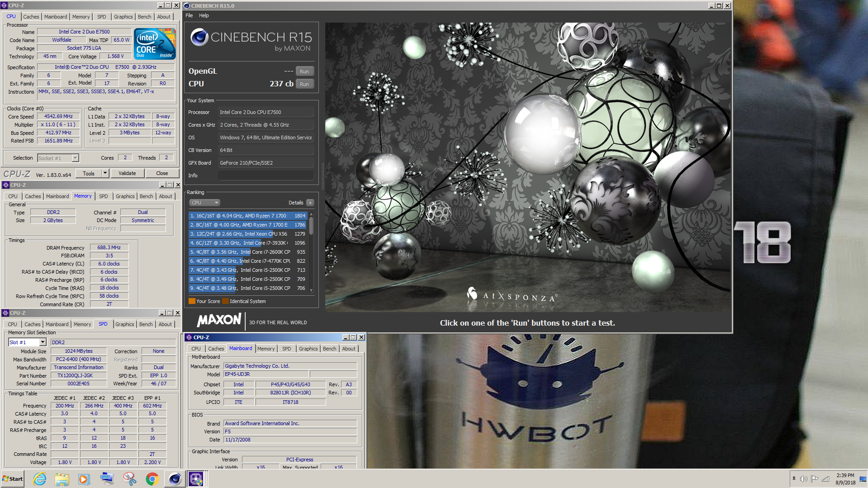Click the computer keyboard icon in taskbar
Image resolution: width=868 pixels, height=488 pixels.
[107, 479]
